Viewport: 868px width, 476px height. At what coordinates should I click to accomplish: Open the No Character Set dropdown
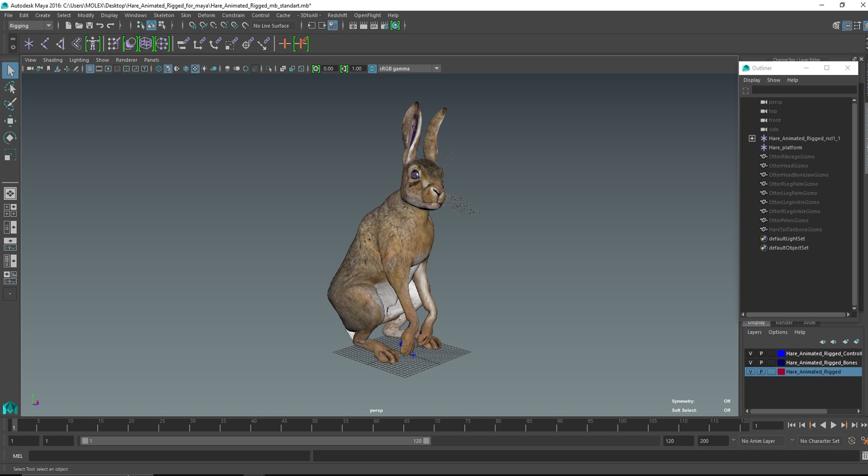(821, 441)
